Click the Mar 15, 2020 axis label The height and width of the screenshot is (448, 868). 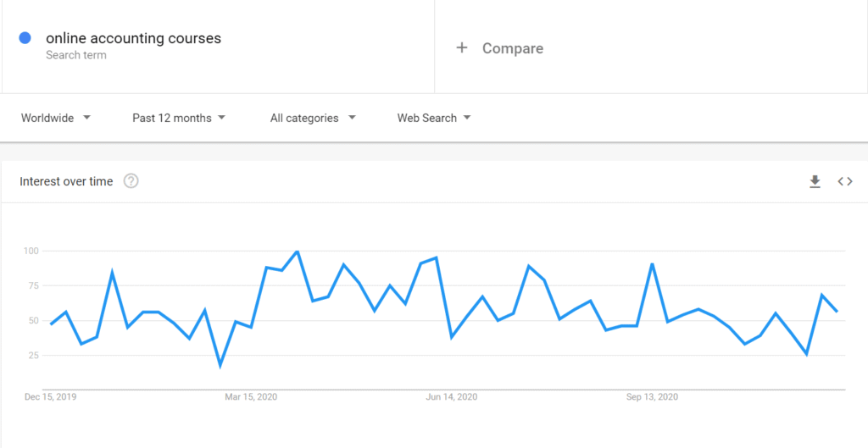coord(251,396)
